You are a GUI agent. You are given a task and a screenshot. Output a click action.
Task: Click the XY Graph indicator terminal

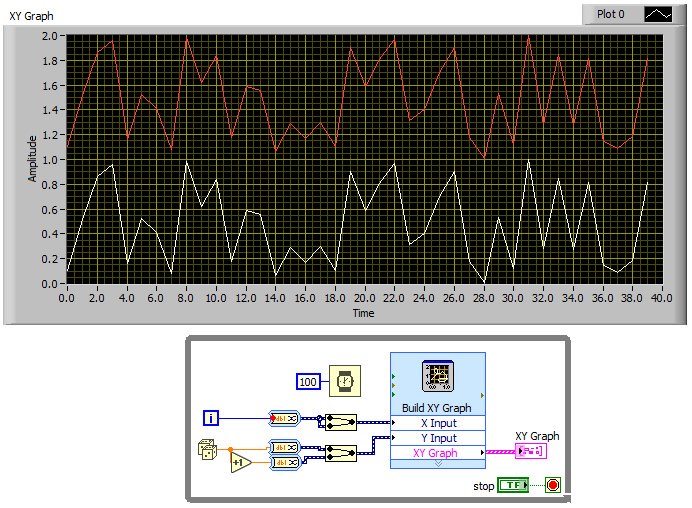pyautogui.click(x=531, y=452)
